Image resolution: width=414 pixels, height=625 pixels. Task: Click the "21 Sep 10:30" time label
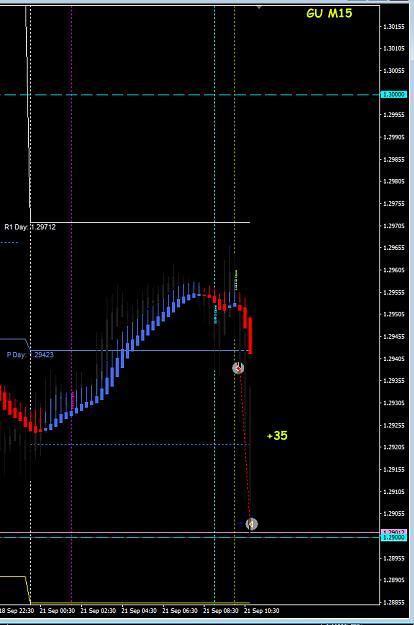point(262,611)
